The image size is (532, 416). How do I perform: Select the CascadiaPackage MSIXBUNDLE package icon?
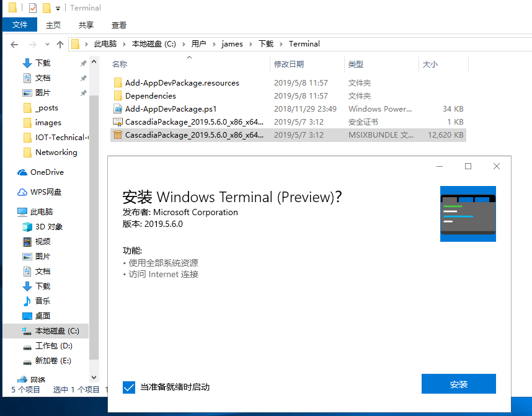pyautogui.click(x=118, y=135)
